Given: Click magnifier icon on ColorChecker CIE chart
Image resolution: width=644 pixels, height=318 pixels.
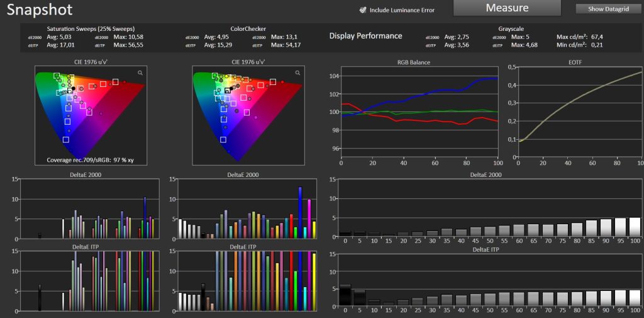Looking at the screenshot, I should [297, 73].
